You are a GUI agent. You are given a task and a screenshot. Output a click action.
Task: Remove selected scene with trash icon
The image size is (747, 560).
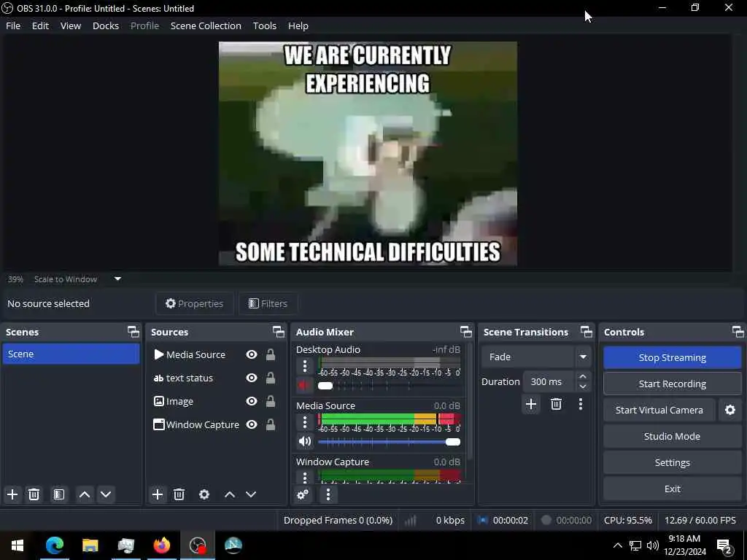point(34,494)
